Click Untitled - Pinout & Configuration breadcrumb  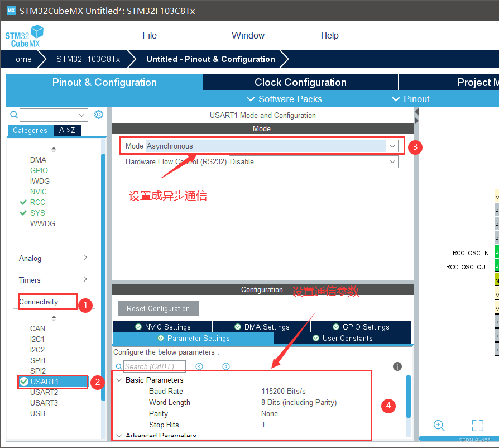pos(210,59)
